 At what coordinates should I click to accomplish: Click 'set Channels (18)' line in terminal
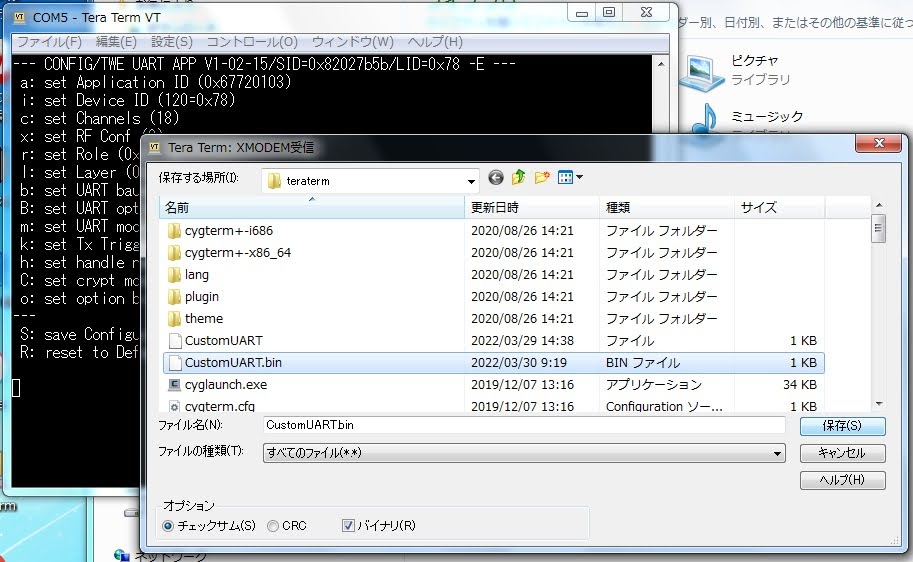pyautogui.click(x=99, y=118)
